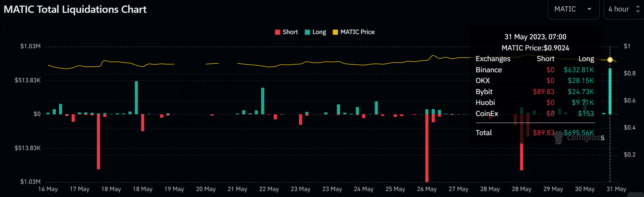Image resolution: width=644 pixels, height=197 pixels.
Task: Click the Binance row in tooltip
Action: point(535,70)
